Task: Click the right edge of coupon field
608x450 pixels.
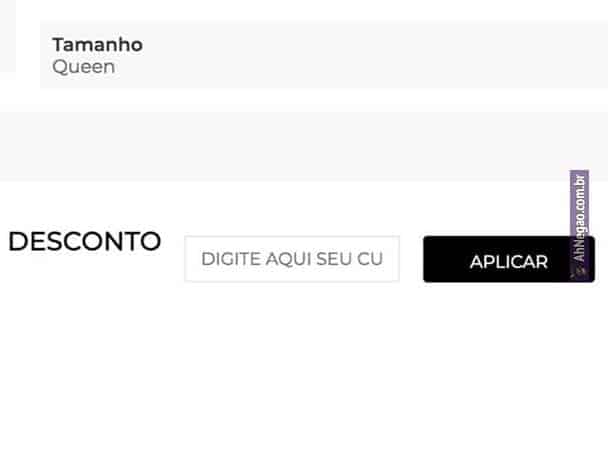Action: pyautogui.click(x=393, y=259)
